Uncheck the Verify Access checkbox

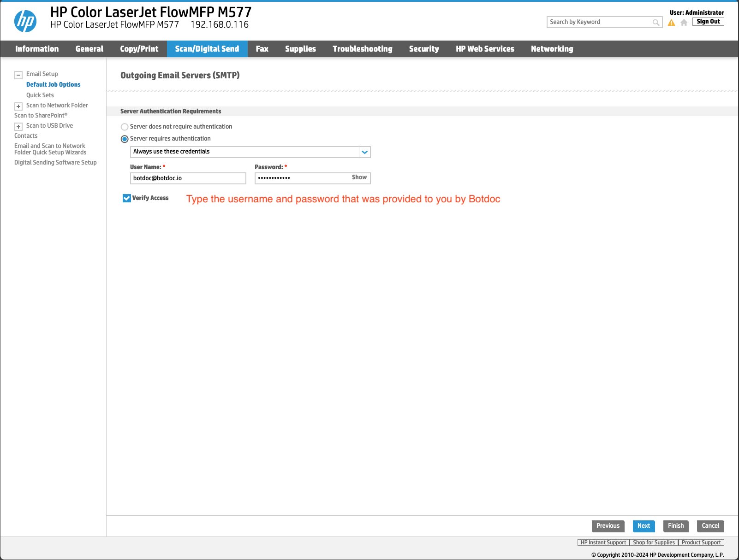point(127,198)
